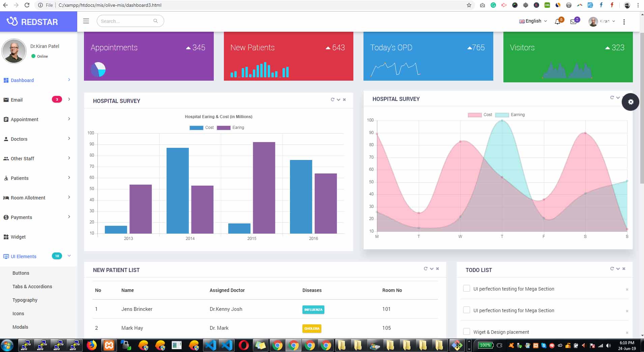The height and width of the screenshot is (352, 644).
Task: Click the search magnifier icon
Action: point(155,21)
